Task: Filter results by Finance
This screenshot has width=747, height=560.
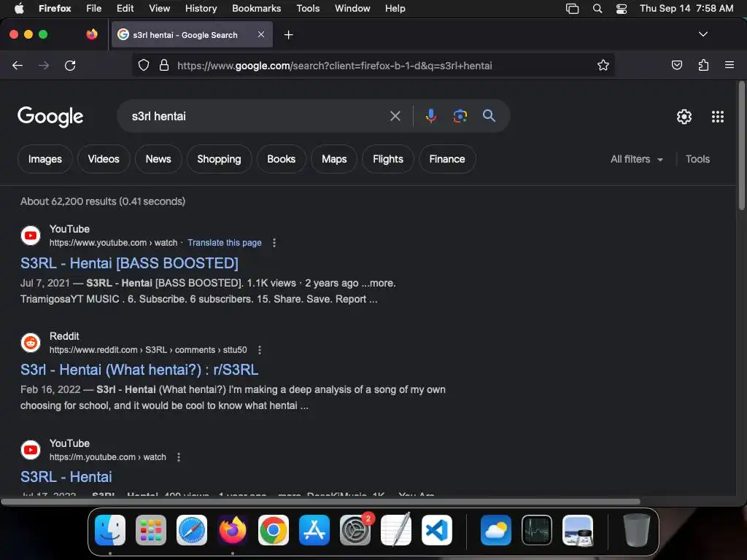Action: pyautogui.click(x=447, y=159)
